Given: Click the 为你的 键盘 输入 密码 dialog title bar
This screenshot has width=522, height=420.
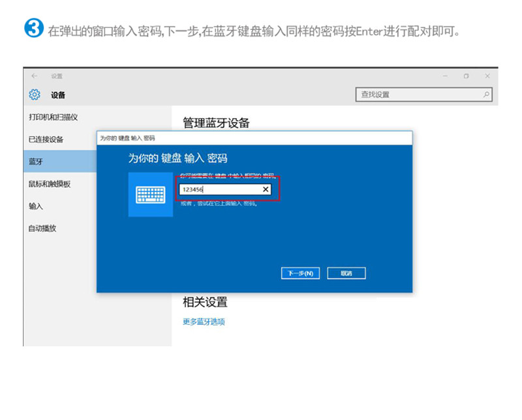Looking at the screenshot, I should 254,138.
